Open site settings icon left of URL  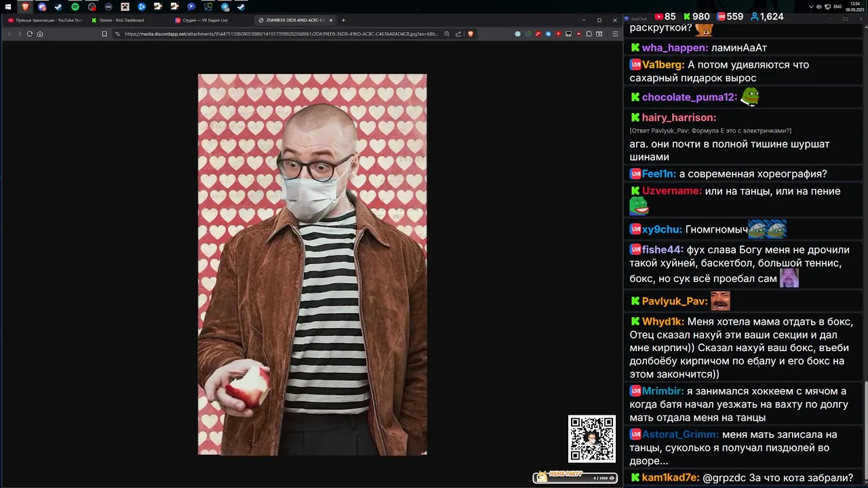tap(118, 34)
